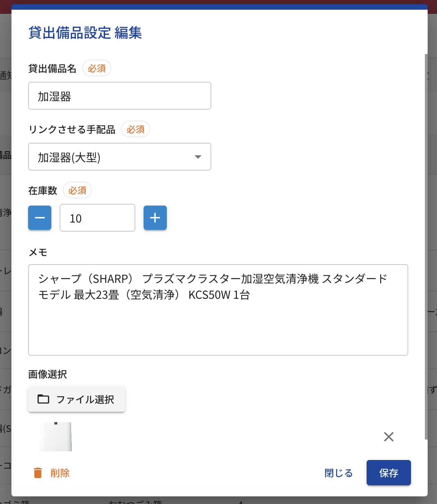Focus the 貸出備品名 text field

pyautogui.click(x=119, y=96)
